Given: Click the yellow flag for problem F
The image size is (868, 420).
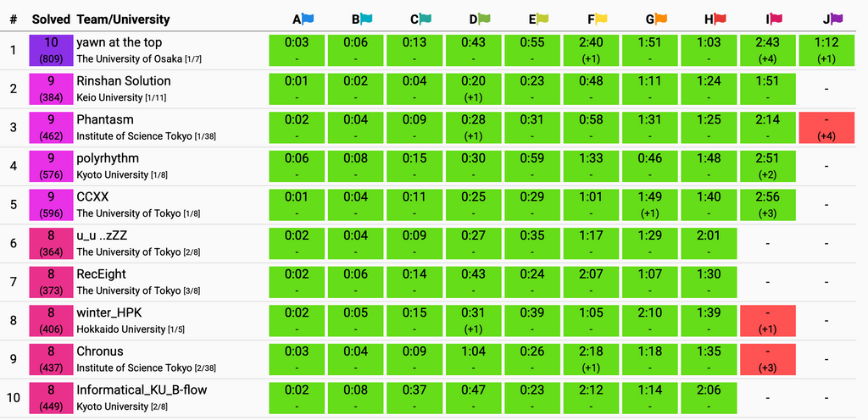Looking at the screenshot, I should pos(601,19).
